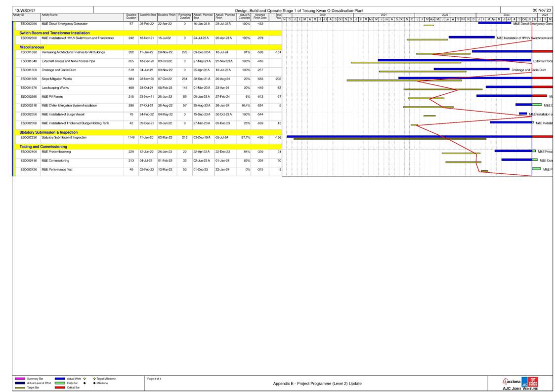
Task: Click the Activity Name column header
Action: pos(49,15)
